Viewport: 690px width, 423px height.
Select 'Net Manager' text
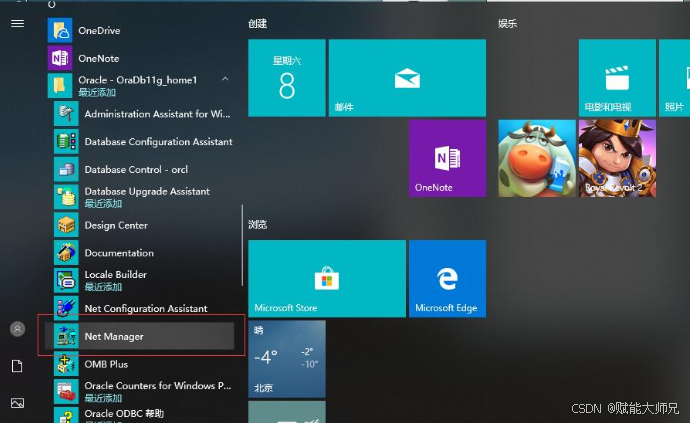pyautogui.click(x=114, y=337)
